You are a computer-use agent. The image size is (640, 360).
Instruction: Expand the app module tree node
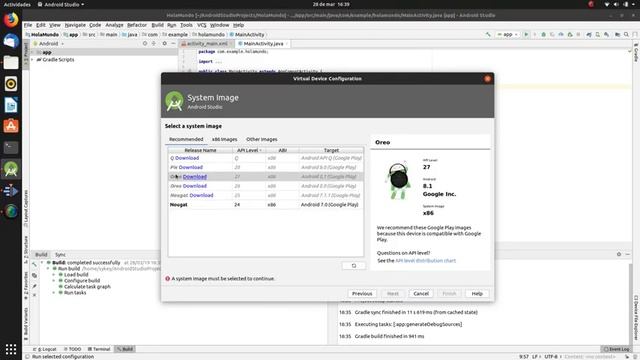(x=33, y=52)
